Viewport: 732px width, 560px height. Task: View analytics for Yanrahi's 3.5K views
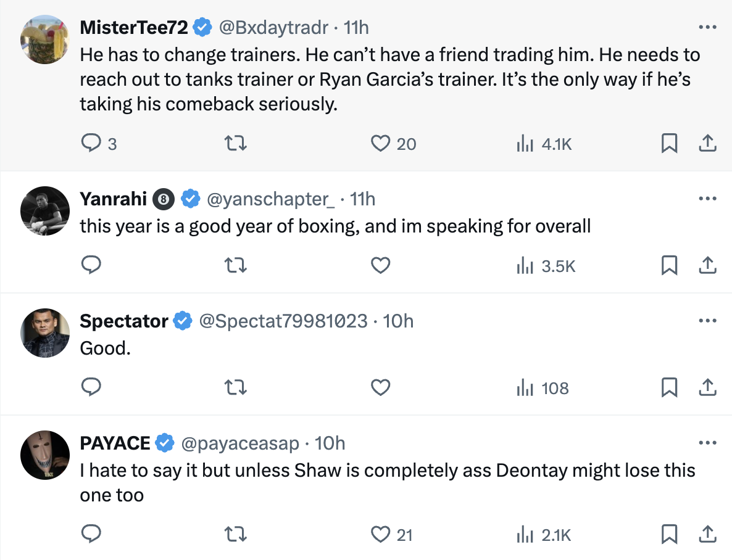546,266
